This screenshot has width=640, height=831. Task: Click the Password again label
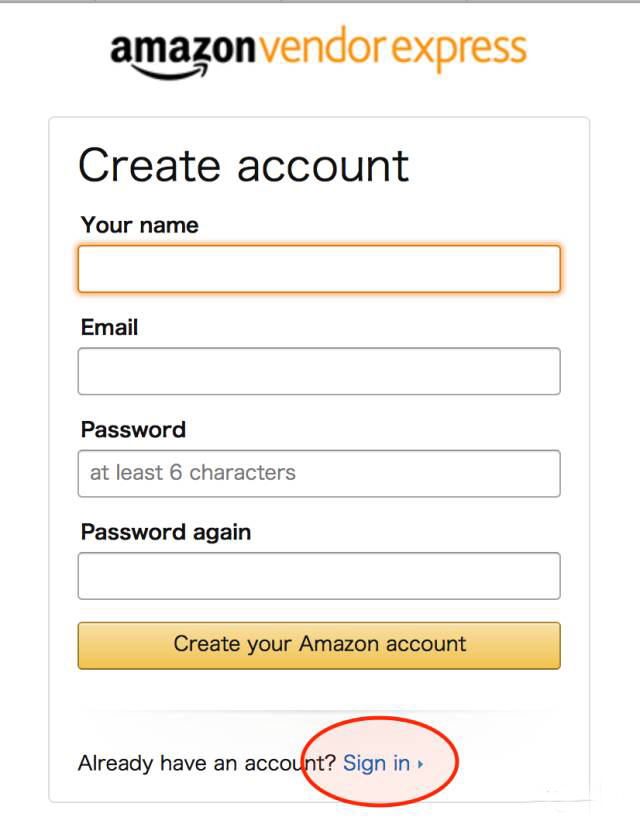point(164,532)
